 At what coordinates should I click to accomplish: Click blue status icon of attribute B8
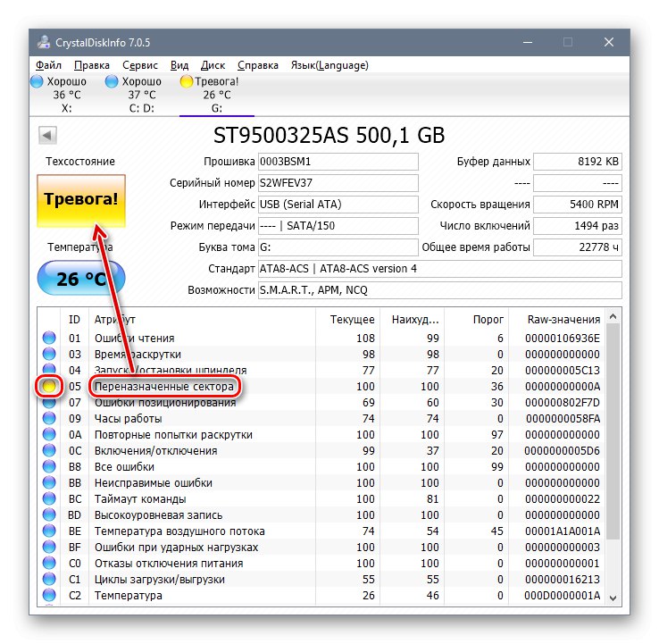click(49, 466)
